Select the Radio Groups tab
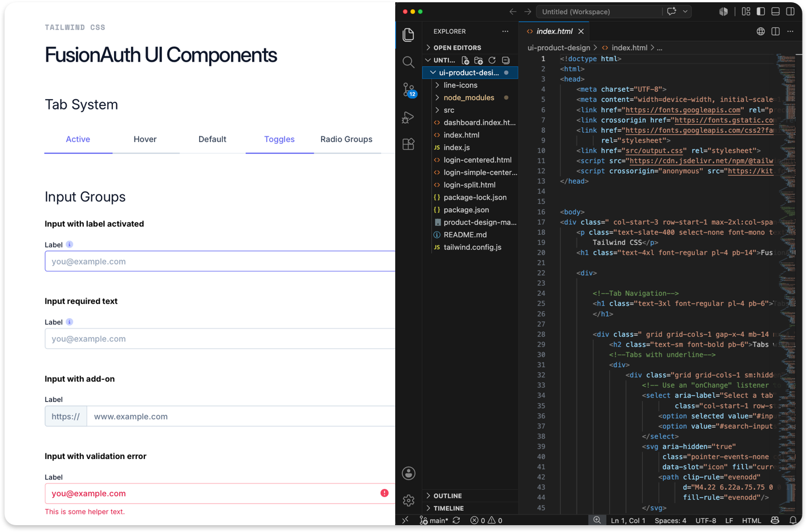Viewport: 807px width, 532px height. tap(346, 140)
